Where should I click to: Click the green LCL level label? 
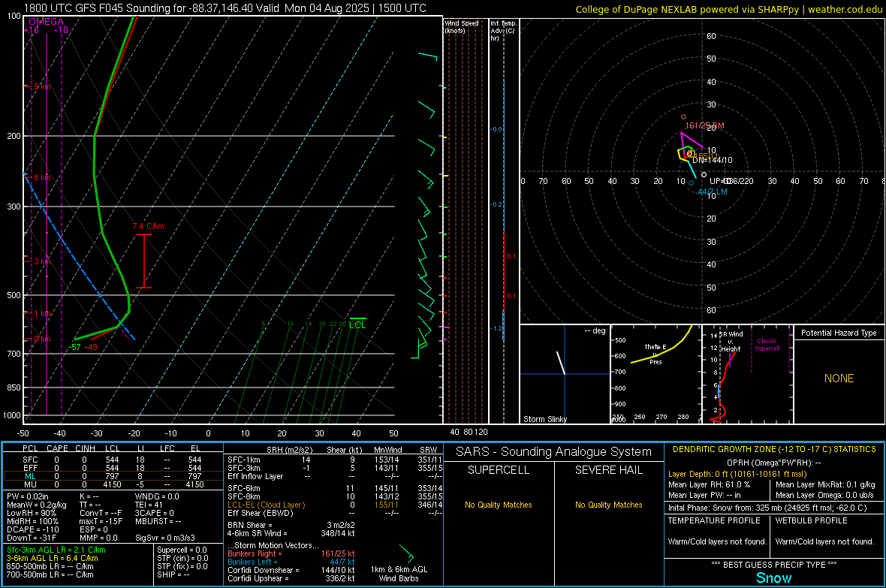pos(357,324)
